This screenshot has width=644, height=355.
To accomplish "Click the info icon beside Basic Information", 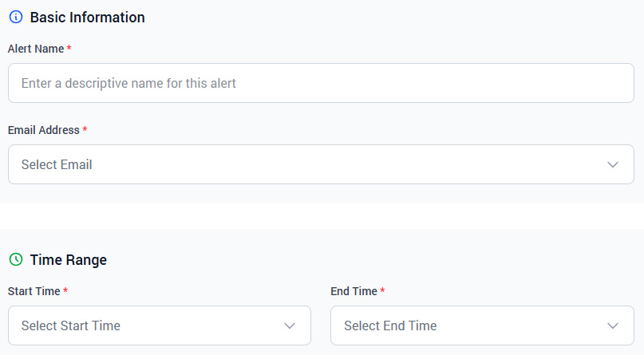I will [x=15, y=17].
